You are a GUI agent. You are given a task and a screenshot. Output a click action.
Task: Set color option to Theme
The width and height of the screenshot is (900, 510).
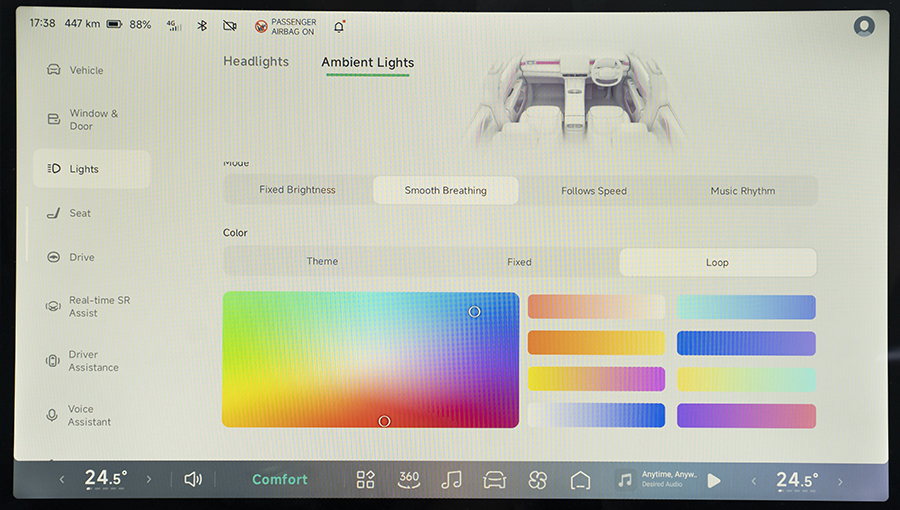322,262
